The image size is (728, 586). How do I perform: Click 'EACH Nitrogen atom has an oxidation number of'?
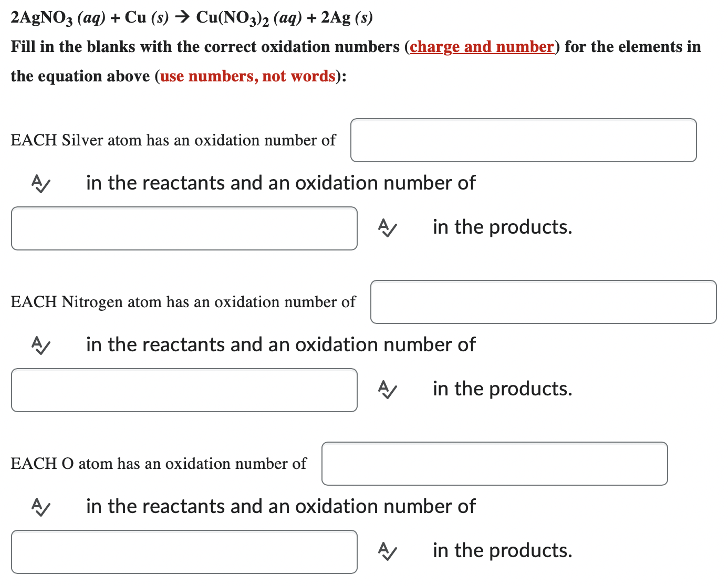[183, 302]
